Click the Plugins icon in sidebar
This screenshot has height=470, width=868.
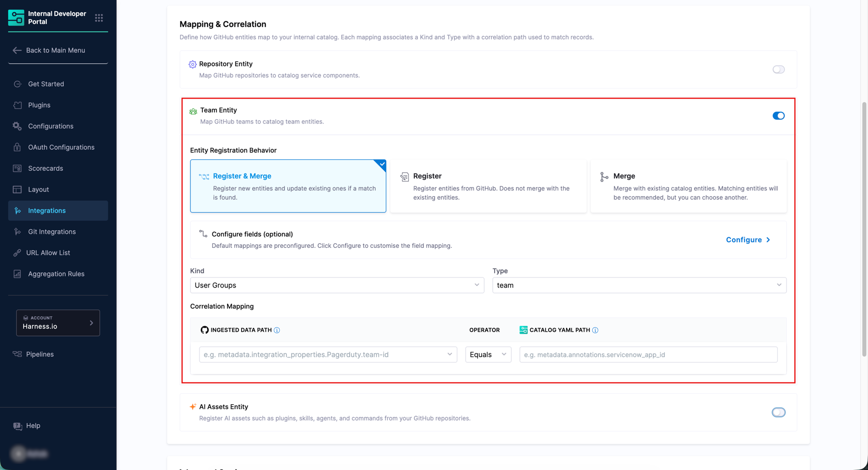tap(18, 105)
